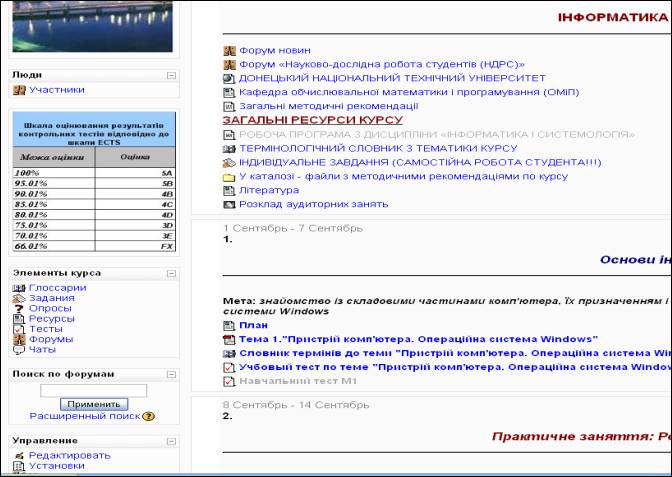Click icon beside Розклад аудиторних занять

tap(230, 204)
